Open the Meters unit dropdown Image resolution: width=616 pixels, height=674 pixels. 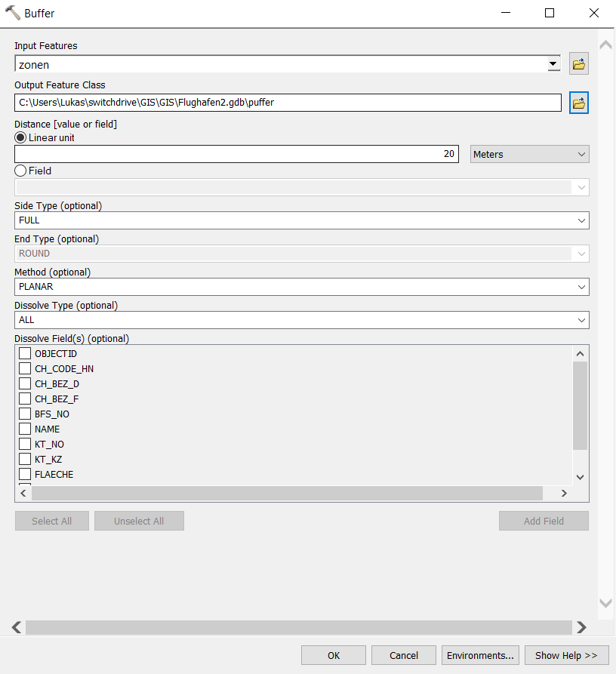tap(529, 154)
